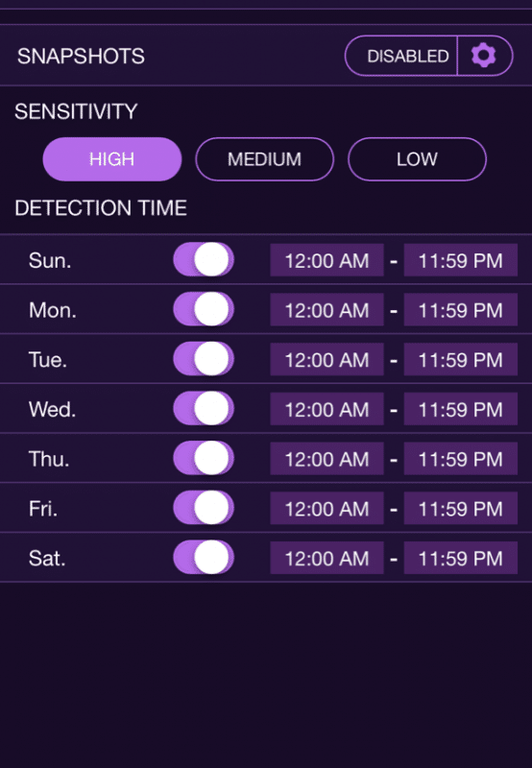The image size is (532, 768).
Task: Change Monday start time field
Action: (326, 310)
